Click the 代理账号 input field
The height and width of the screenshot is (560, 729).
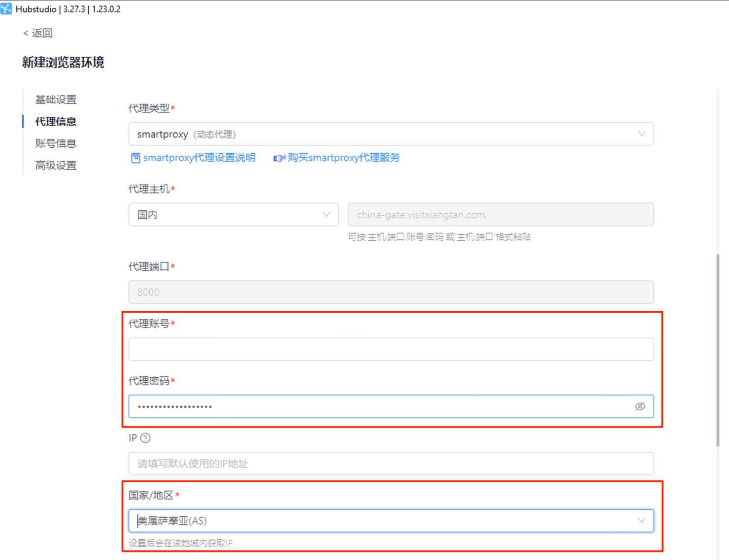click(x=390, y=349)
